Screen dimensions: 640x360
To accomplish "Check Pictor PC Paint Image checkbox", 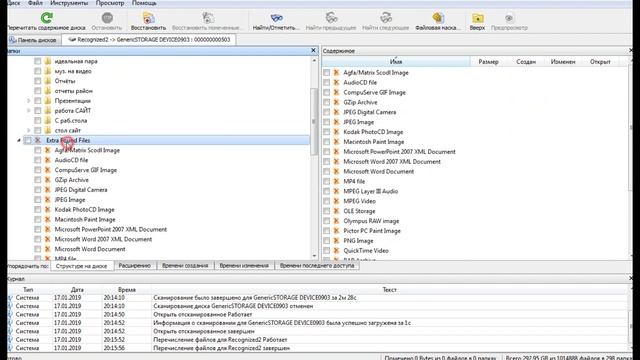I will (x=327, y=231).
